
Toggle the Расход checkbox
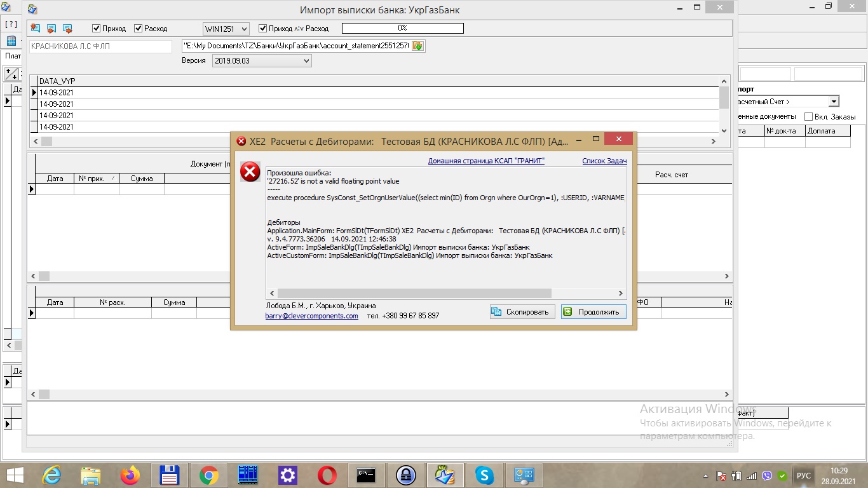[139, 29]
